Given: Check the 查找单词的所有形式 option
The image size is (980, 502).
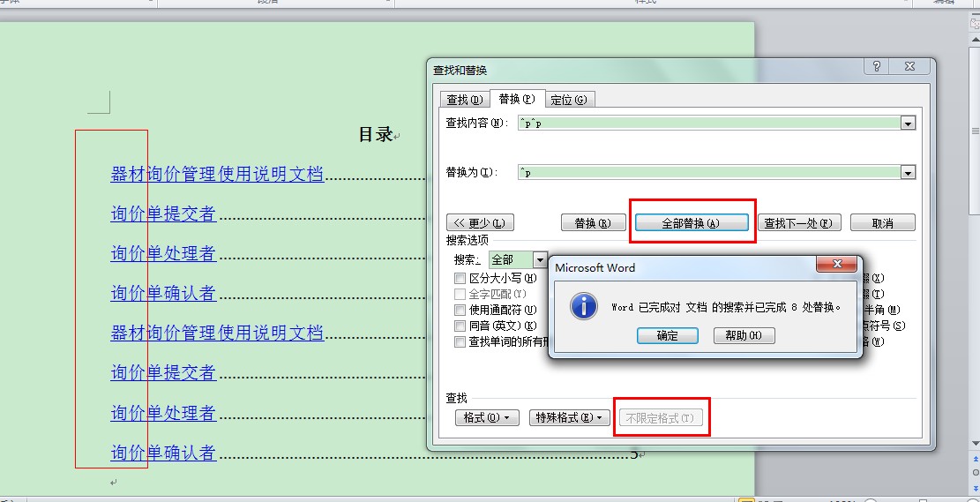Looking at the screenshot, I should click(x=460, y=342).
